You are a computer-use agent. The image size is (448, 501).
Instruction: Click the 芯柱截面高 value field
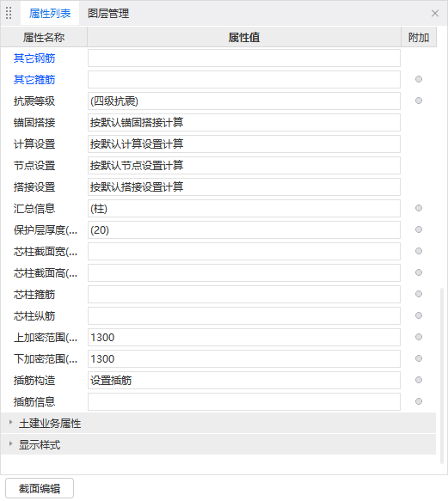(x=244, y=273)
